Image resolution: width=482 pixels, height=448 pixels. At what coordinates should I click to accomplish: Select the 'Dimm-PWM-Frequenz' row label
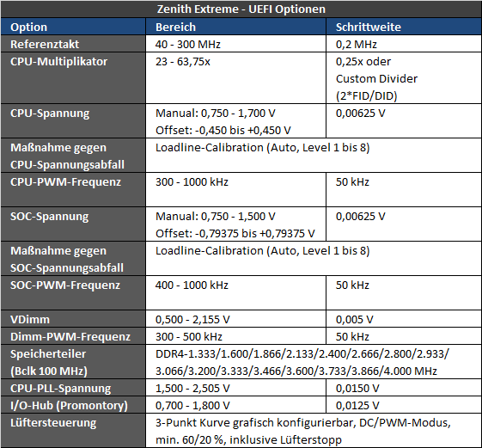pyautogui.click(x=70, y=336)
